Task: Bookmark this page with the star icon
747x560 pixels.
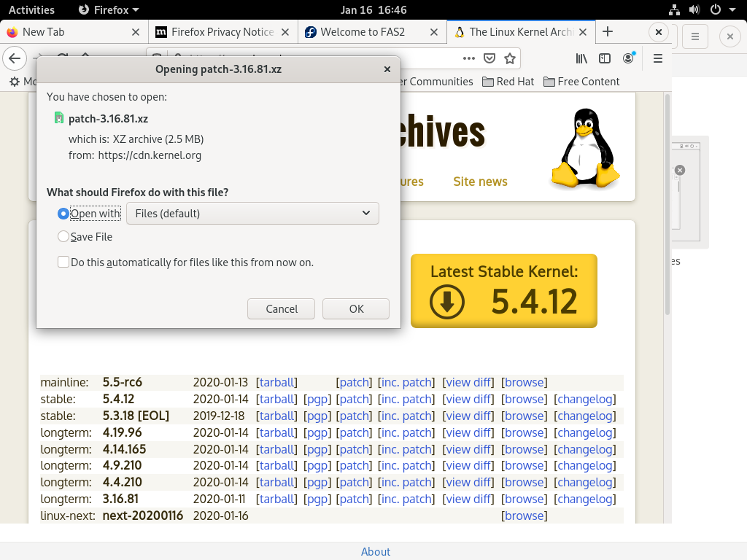Action: tap(510, 58)
